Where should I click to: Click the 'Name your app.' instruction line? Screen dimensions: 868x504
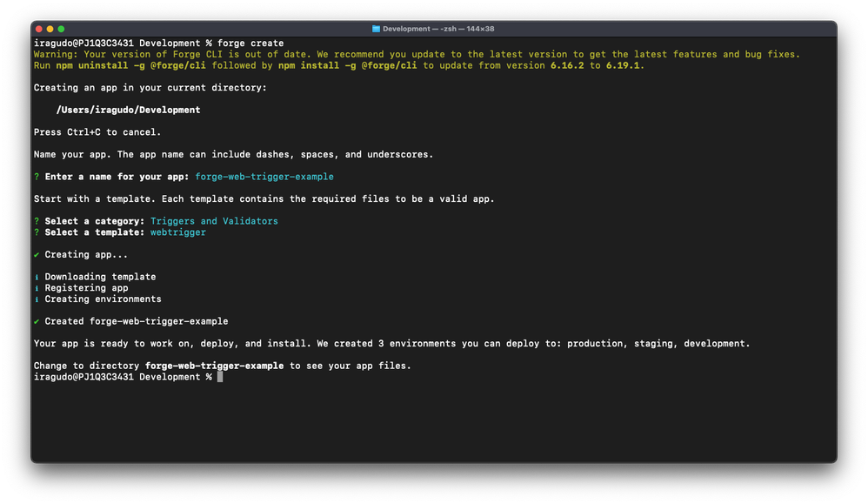234,154
